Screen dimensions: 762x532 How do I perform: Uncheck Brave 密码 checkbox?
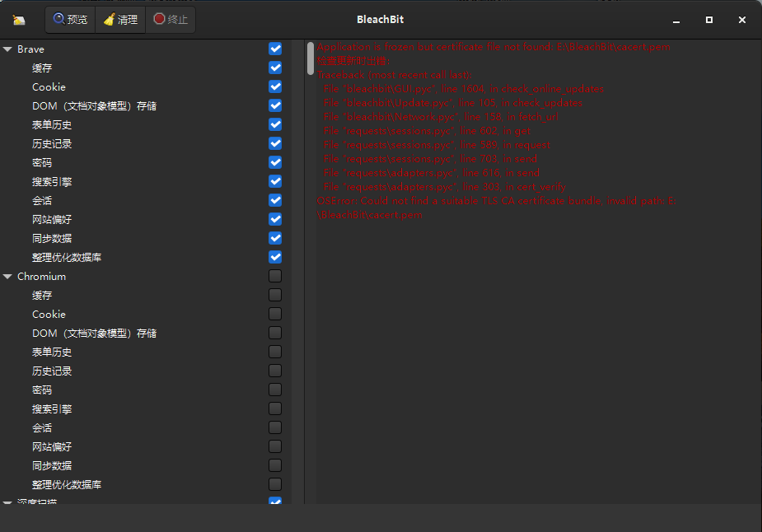coord(275,162)
